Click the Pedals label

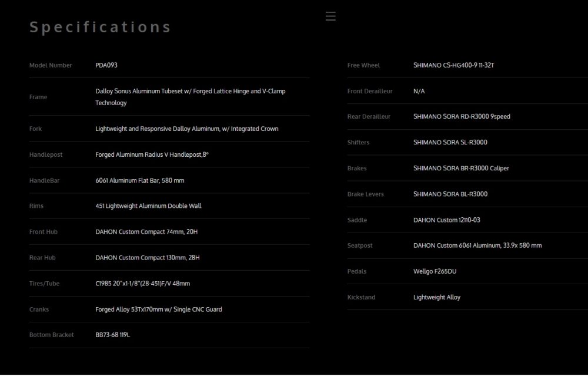357,271
